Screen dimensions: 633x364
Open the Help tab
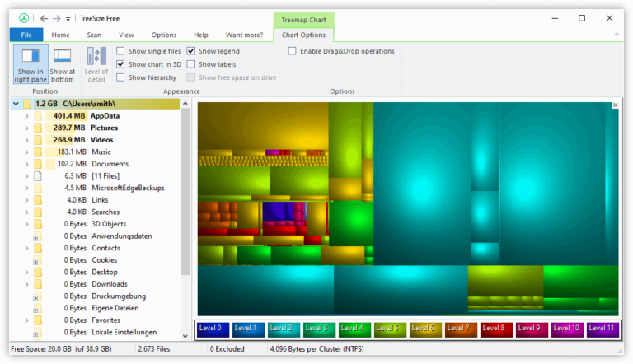(201, 35)
